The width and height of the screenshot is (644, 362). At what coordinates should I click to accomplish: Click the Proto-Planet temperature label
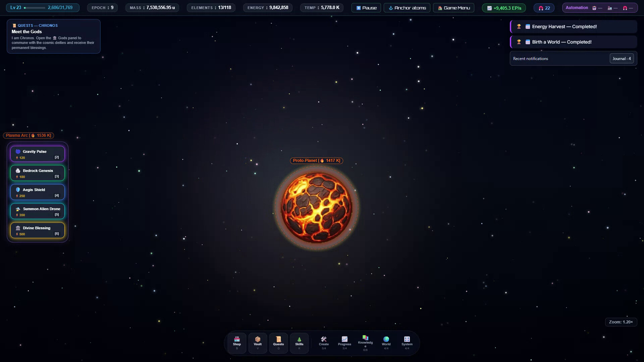[316, 161]
